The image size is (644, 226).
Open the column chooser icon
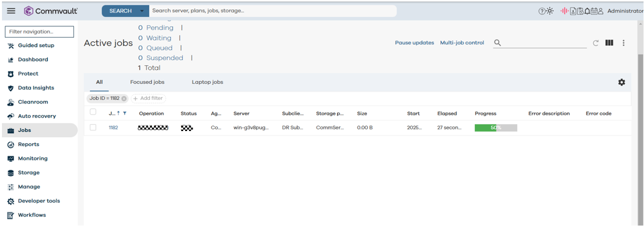[609, 43]
